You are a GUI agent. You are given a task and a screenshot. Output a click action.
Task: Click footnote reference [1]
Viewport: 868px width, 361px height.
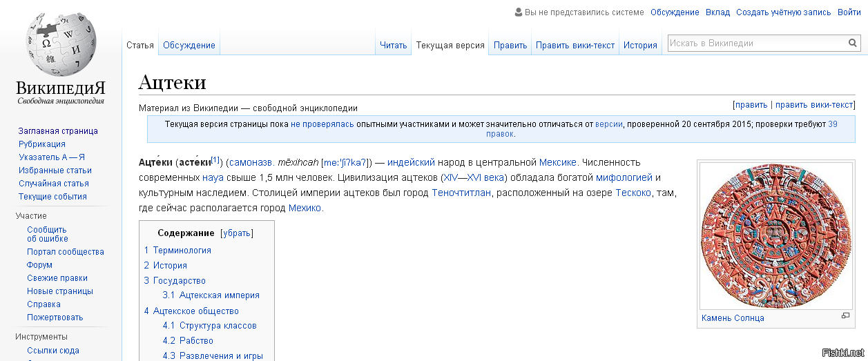point(215,160)
